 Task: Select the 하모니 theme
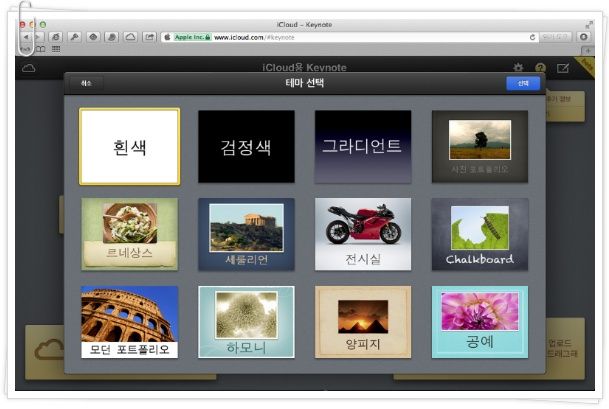[246, 322]
